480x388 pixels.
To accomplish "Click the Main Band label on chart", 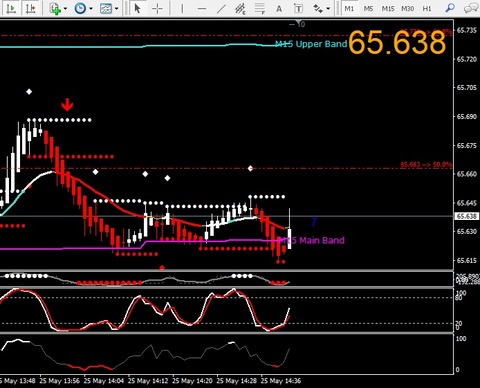I will pos(311,240).
